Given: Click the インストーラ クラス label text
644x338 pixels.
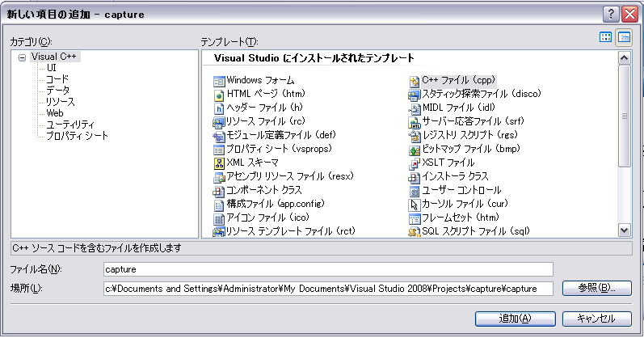Looking at the screenshot, I should pyautogui.click(x=456, y=177).
